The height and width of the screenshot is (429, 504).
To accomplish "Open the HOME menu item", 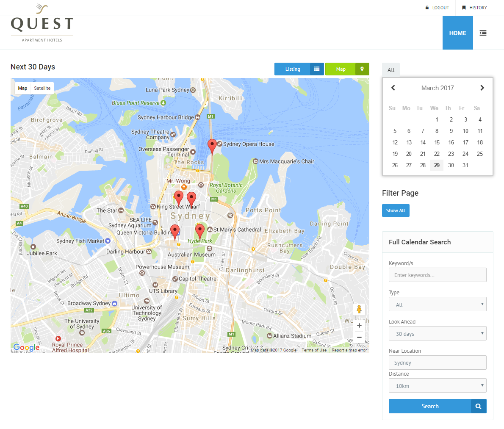I will point(457,33).
